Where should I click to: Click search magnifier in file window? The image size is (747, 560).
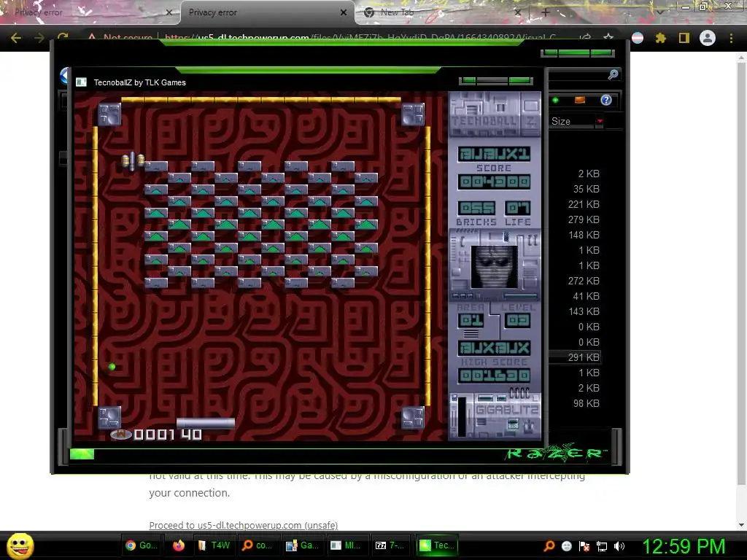(613, 74)
